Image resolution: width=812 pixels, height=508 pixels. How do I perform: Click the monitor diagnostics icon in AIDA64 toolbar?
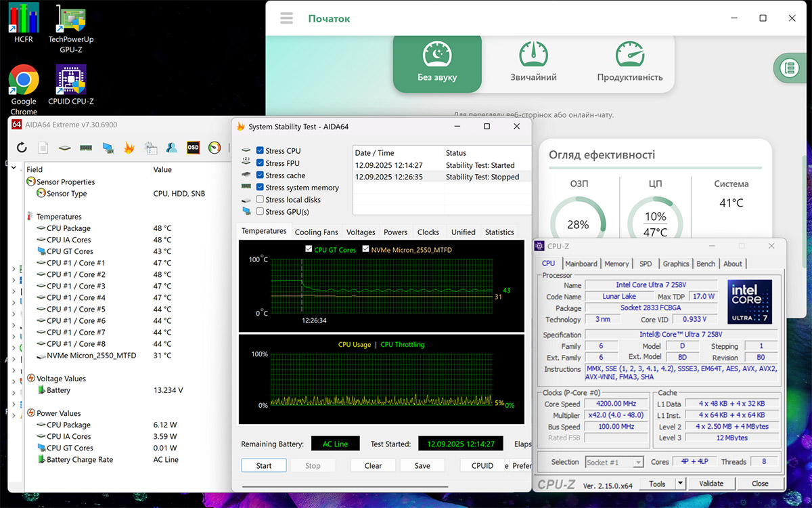(x=108, y=148)
